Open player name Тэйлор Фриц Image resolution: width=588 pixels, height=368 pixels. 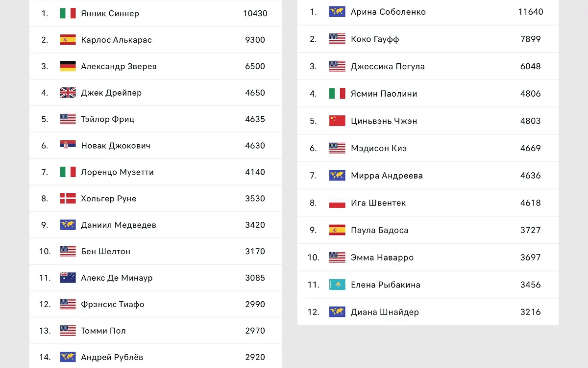(108, 119)
